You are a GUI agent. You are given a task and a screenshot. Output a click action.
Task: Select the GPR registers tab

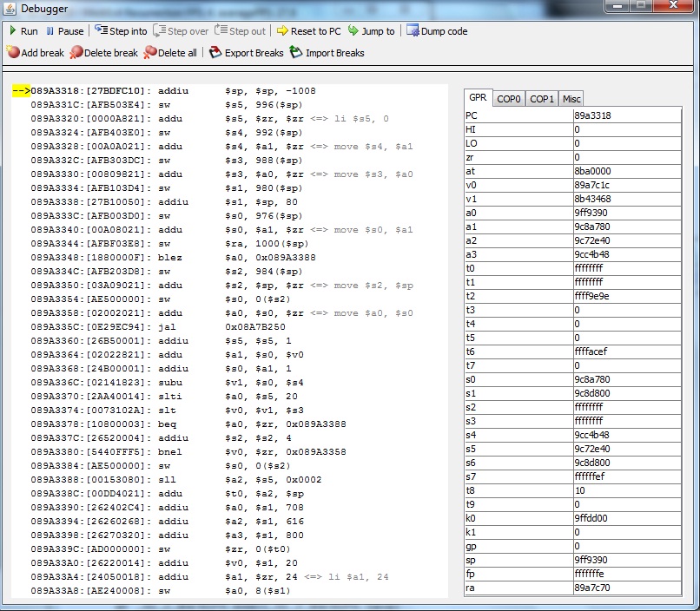479,98
